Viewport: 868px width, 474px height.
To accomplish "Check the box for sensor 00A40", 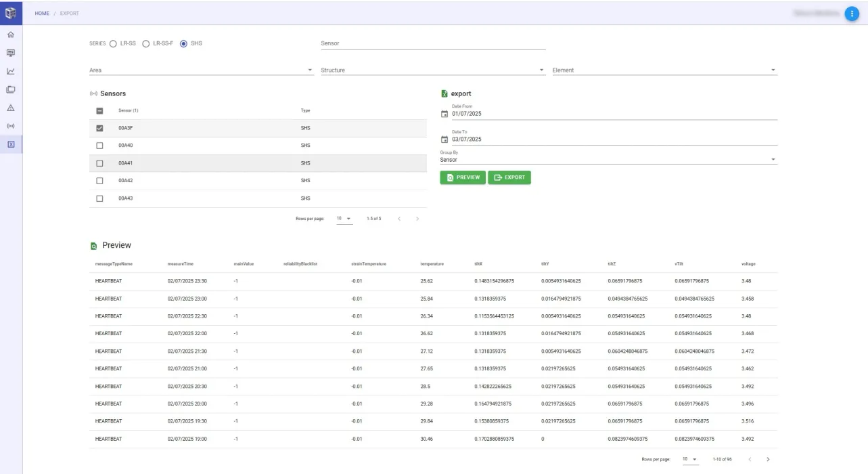I will pyautogui.click(x=99, y=146).
